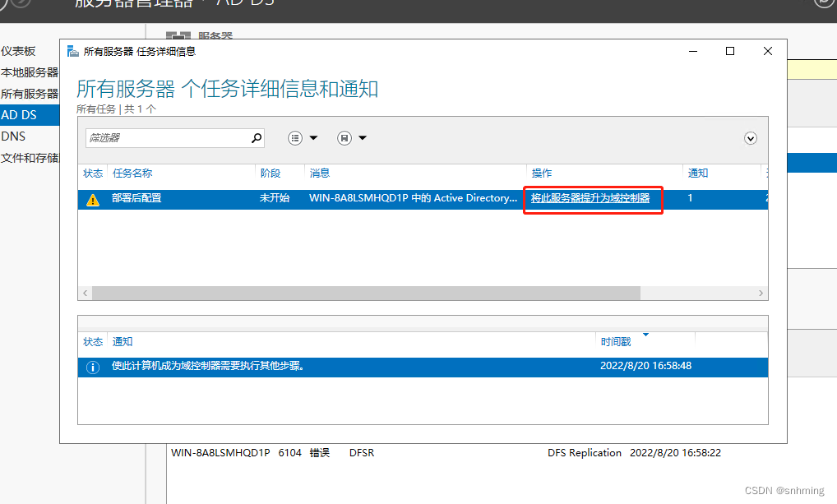
Task: Select DNS in Server Manager sidebar
Action: [13, 136]
